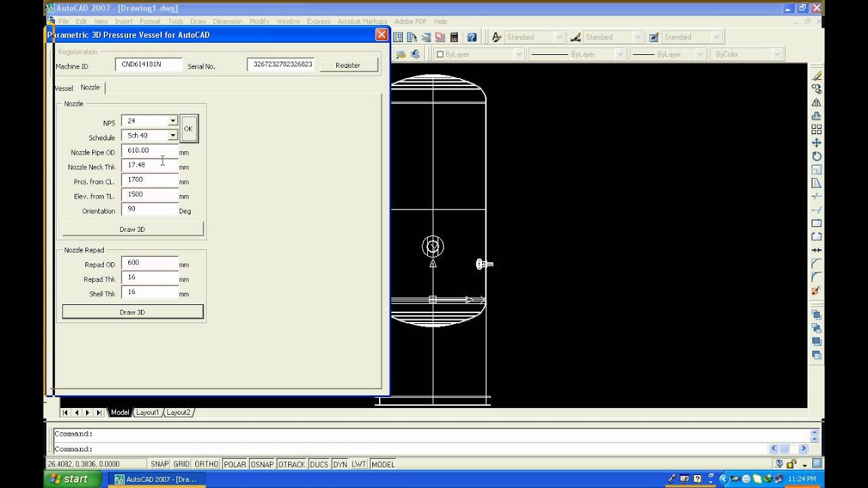Select the Trim tool
868x488 pixels.
[816, 197]
